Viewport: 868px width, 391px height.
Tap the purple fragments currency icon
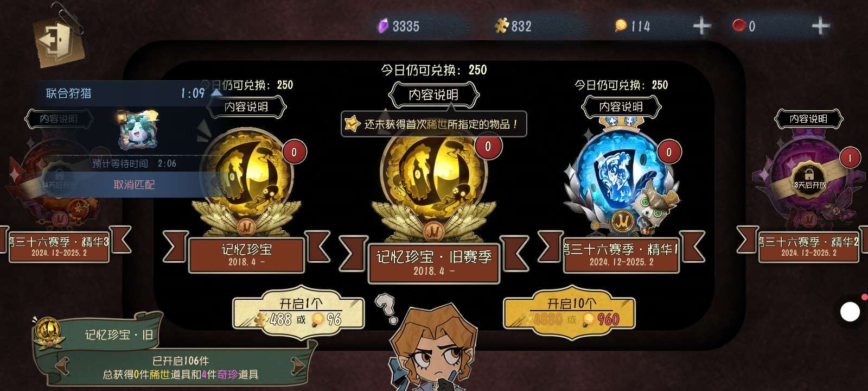pos(383,26)
